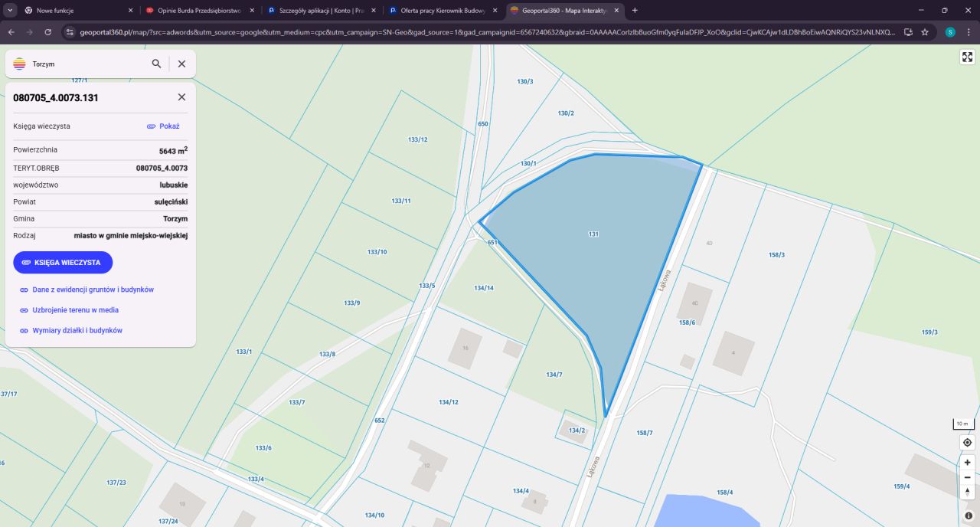Click Pokaż link for Księga wieczysta
Screen dimensions: 980x527
coord(163,126)
